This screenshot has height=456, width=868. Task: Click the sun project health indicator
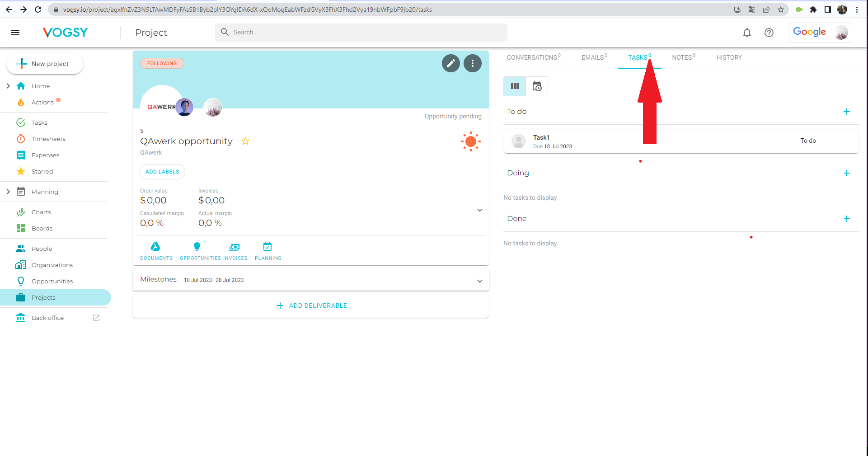point(470,141)
